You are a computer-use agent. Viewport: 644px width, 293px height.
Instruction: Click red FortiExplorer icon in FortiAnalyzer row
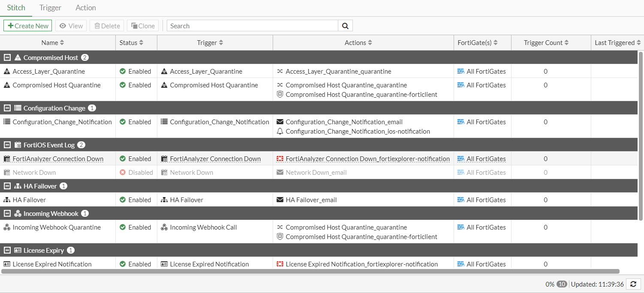[x=280, y=159]
